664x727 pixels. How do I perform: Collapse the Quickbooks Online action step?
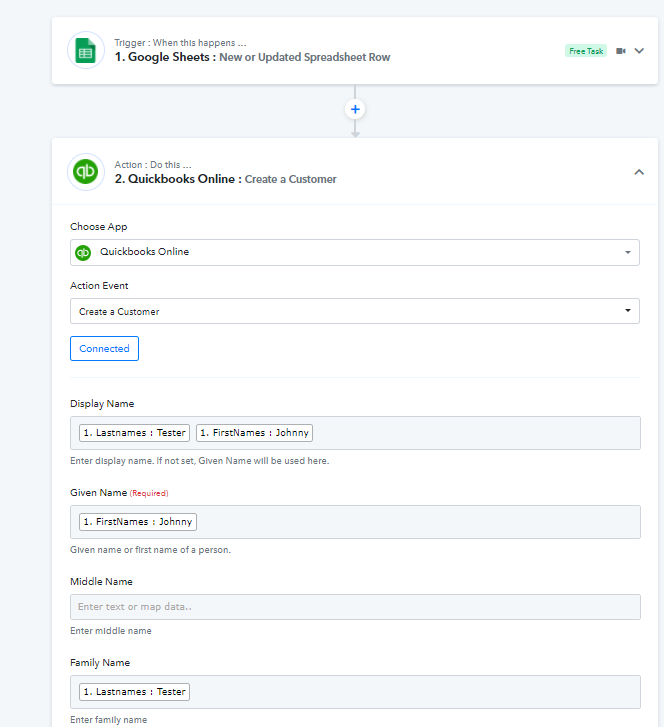[x=639, y=172]
